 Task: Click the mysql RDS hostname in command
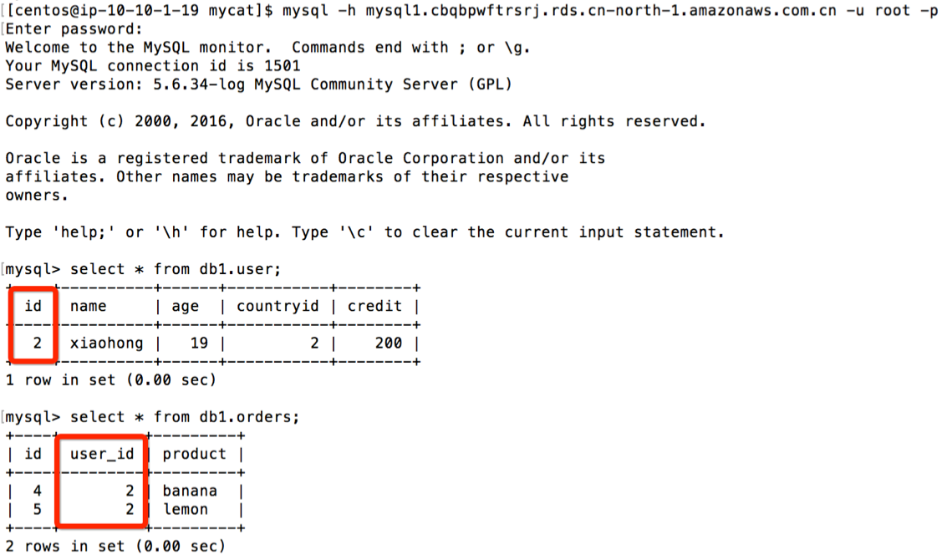(601, 10)
